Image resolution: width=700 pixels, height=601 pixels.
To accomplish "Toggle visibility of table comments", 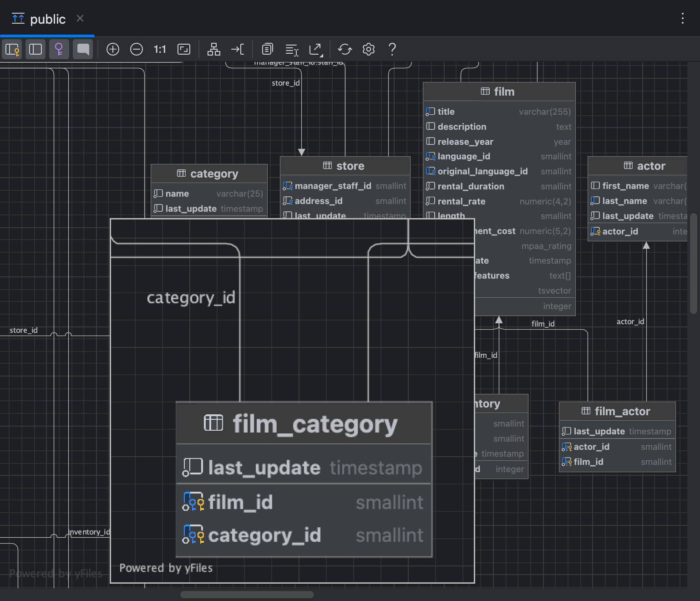I will 83,49.
